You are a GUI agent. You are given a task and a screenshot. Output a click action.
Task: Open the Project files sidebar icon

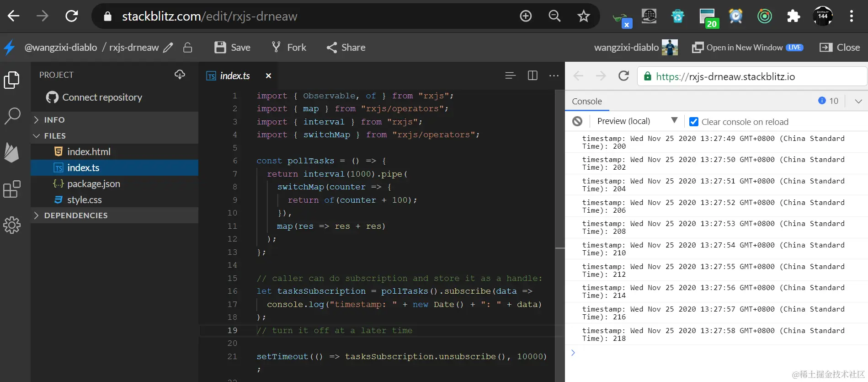click(x=12, y=80)
